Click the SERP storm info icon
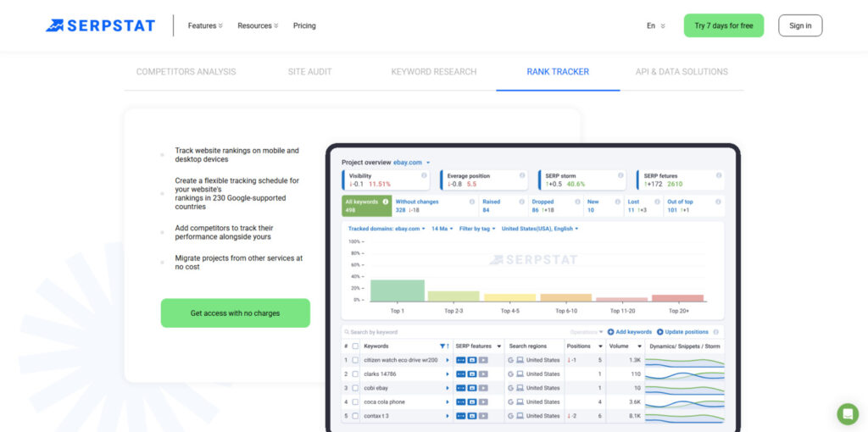 click(x=620, y=175)
